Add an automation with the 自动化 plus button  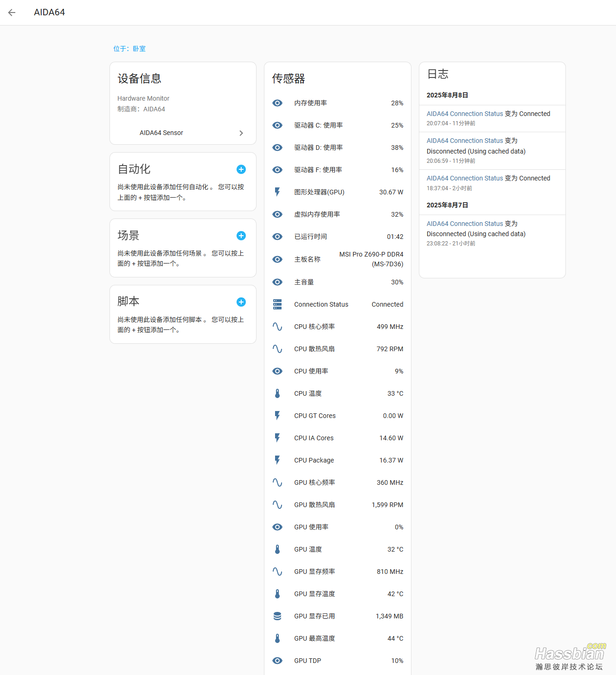tap(241, 169)
